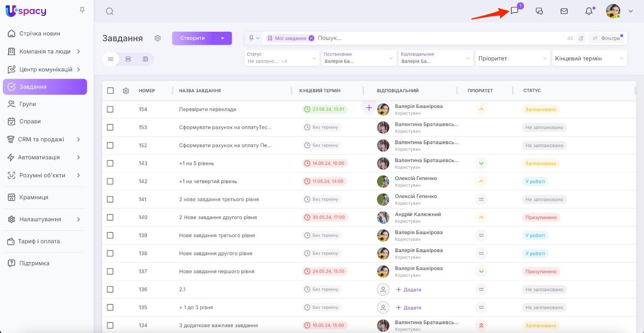Click Додати assignee link for task 136
The width and height of the screenshot is (644, 333).
click(x=409, y=290)
